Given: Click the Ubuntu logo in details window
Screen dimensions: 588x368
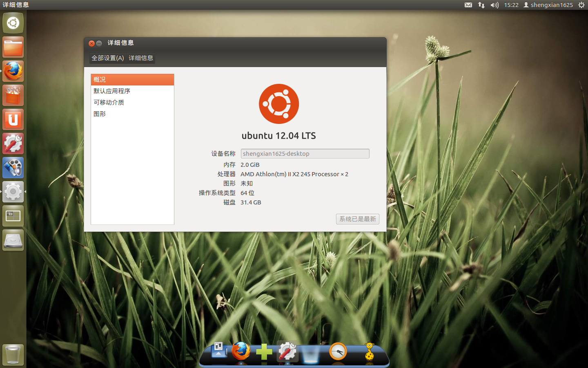Looking at the screenshot, I should (x=279, y=104).
